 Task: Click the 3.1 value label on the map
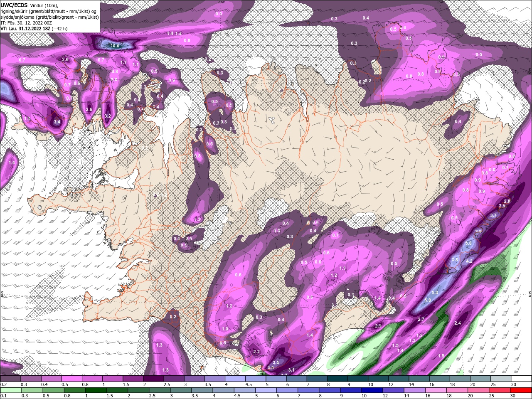click(291, 370)
